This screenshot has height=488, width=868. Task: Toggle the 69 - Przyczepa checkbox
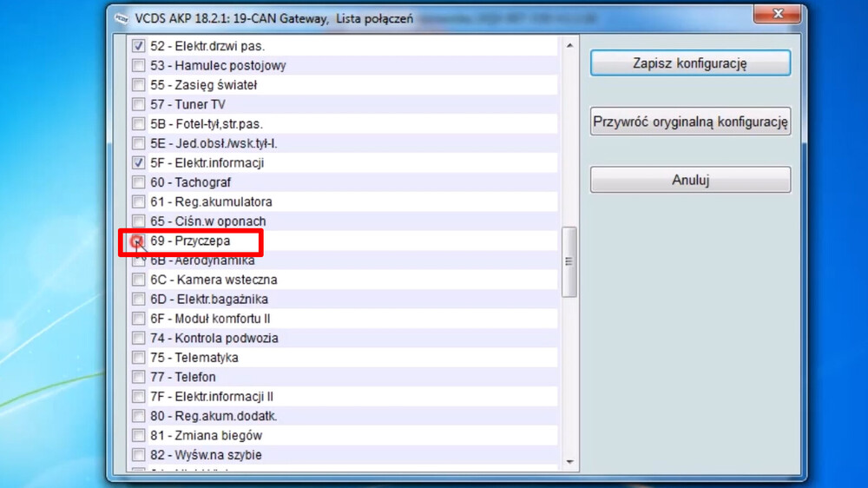[x=138, y=241]
